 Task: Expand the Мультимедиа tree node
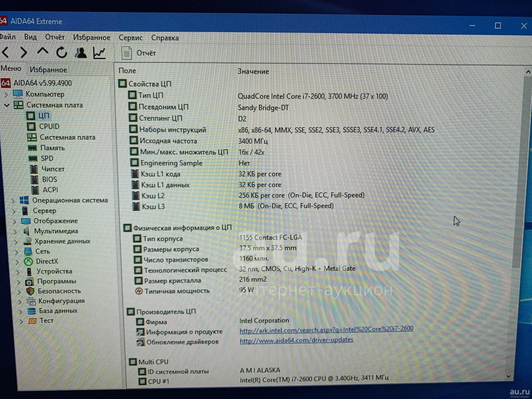(x=16, y=232)
